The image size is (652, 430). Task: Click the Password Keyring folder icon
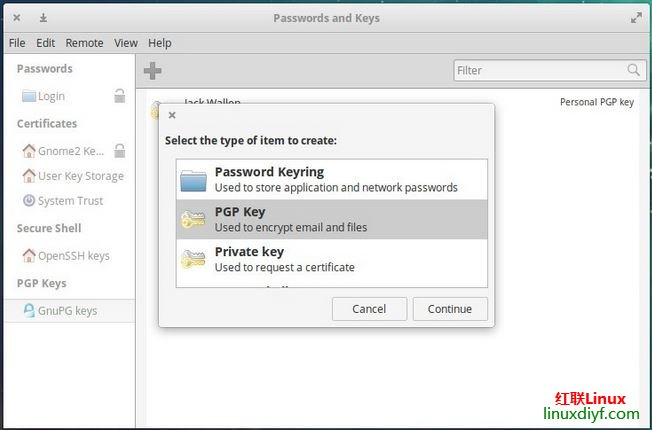pos(193,180)
